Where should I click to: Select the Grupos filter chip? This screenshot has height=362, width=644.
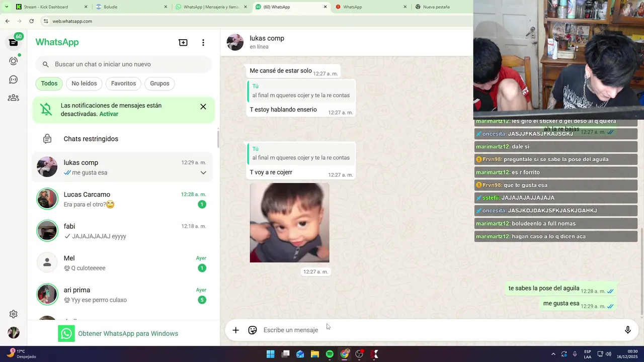point(159,83)
